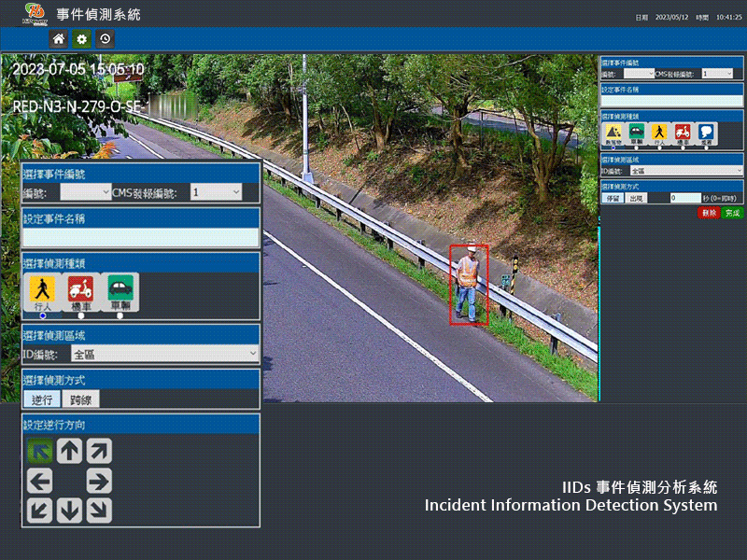Open settings via the green gear icon
Viewport: 747px width, 560px height.
[x=81, y=39]
